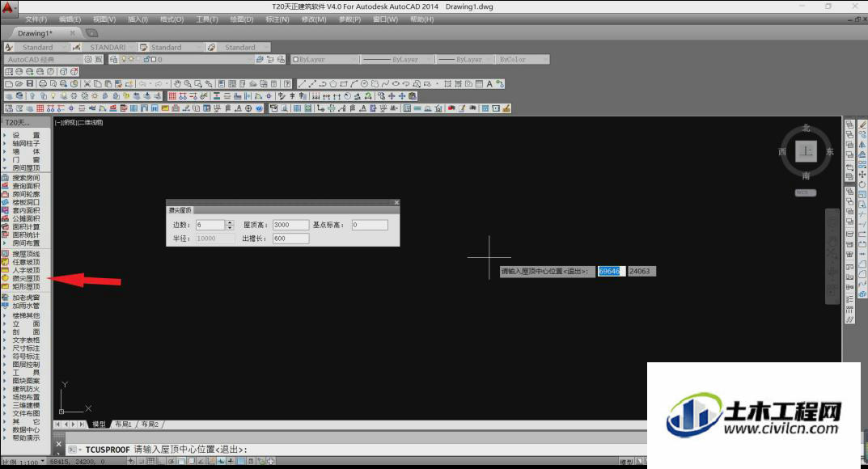Click the 加老虎窗 command
This screenshot has width=868, height=469.
click(26, 298)
